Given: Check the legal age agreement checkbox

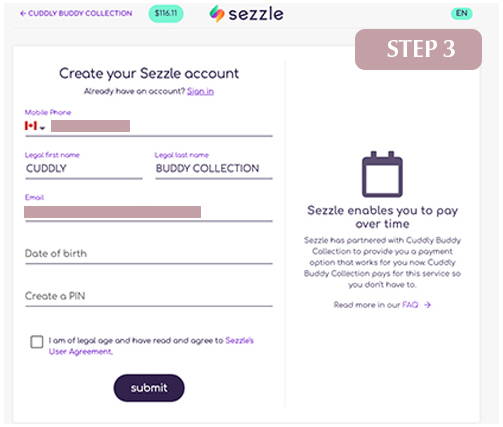Looking at the screenshot, I should [x=37, y=342].
